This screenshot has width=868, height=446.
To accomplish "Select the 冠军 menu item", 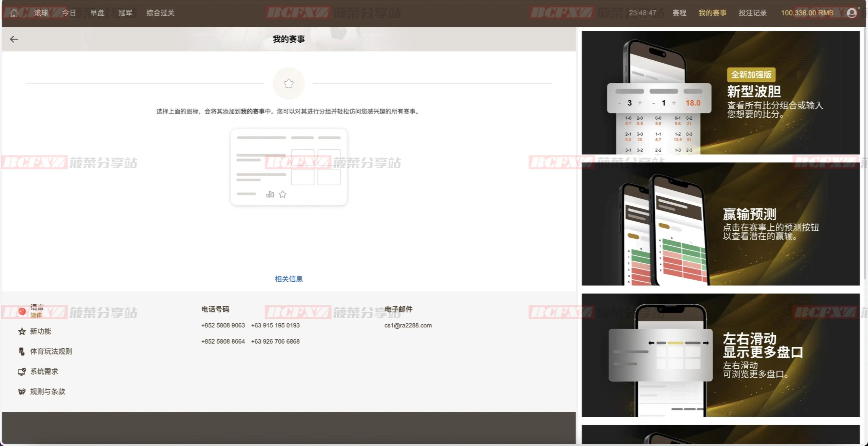I will tap(125, 13).
